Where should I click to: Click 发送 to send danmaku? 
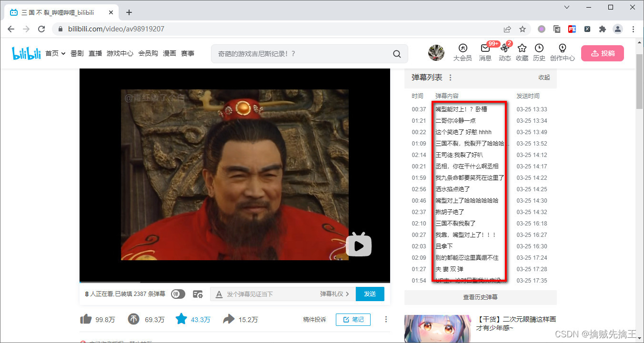click(x=370, y=294)
